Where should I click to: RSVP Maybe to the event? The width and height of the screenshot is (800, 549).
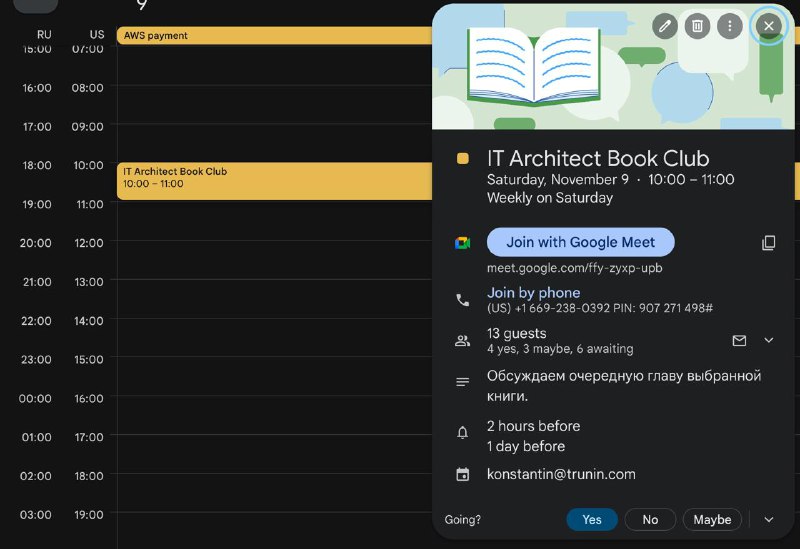712,519
